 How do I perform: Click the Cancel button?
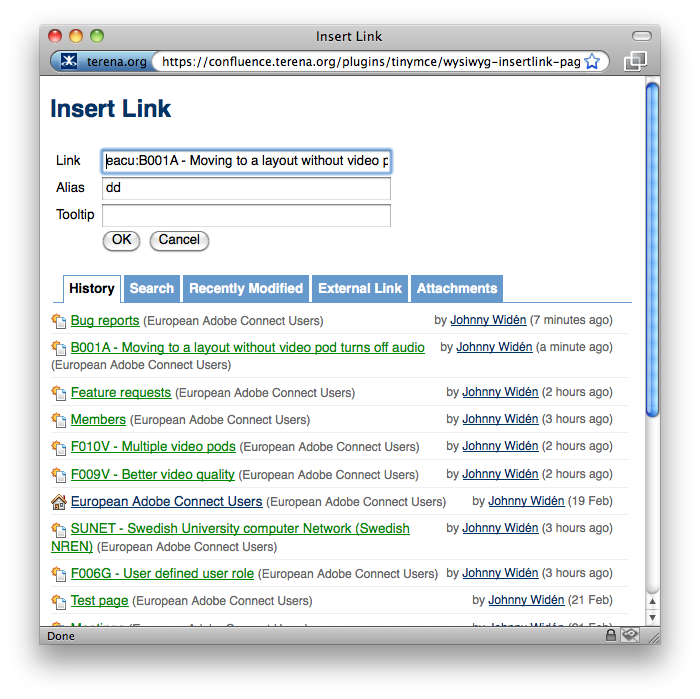pos(179,240)
